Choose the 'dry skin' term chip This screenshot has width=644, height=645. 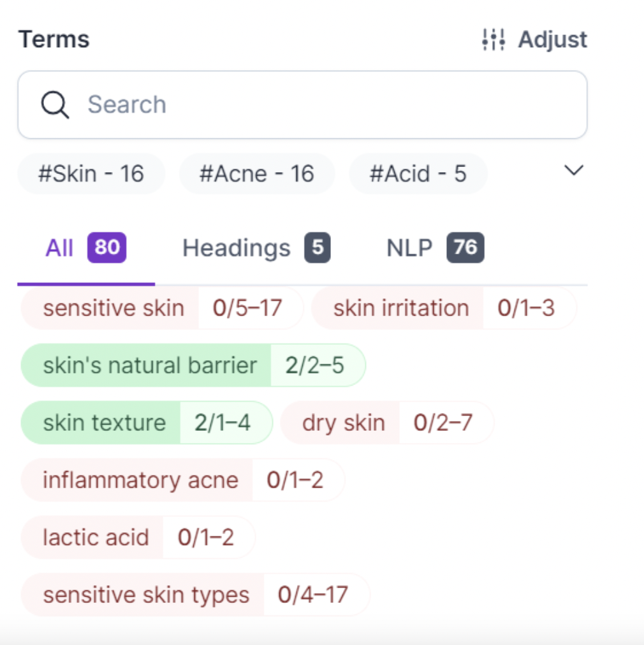(x=344, y=423)
